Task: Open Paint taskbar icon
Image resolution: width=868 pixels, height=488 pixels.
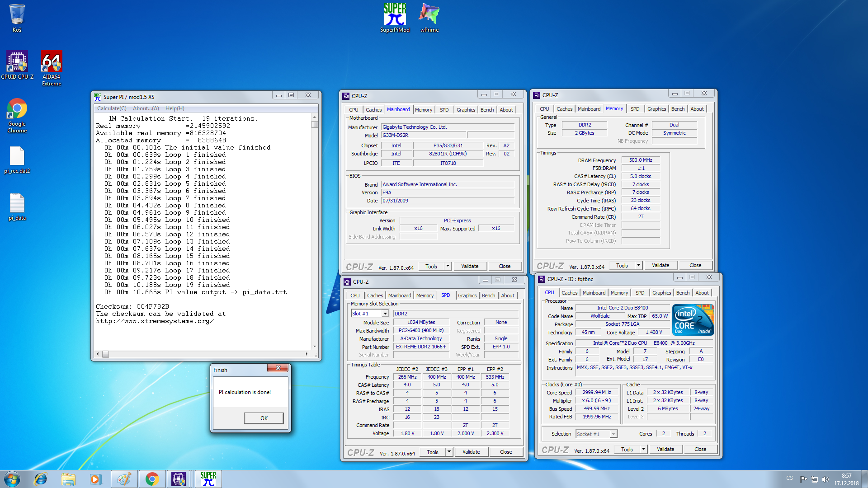Action: pyautogui.click(x=124, y=479)
